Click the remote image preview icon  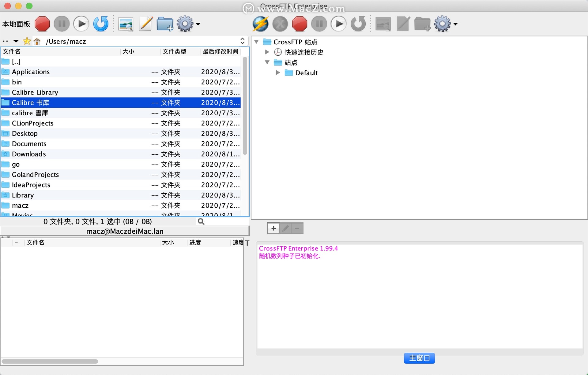(x=383, y=24)
